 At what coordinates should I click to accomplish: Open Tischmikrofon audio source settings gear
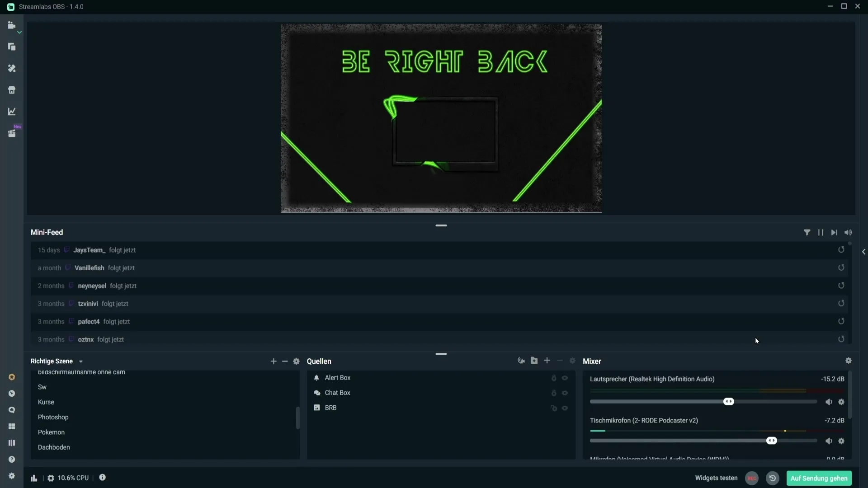pos(841,441)
